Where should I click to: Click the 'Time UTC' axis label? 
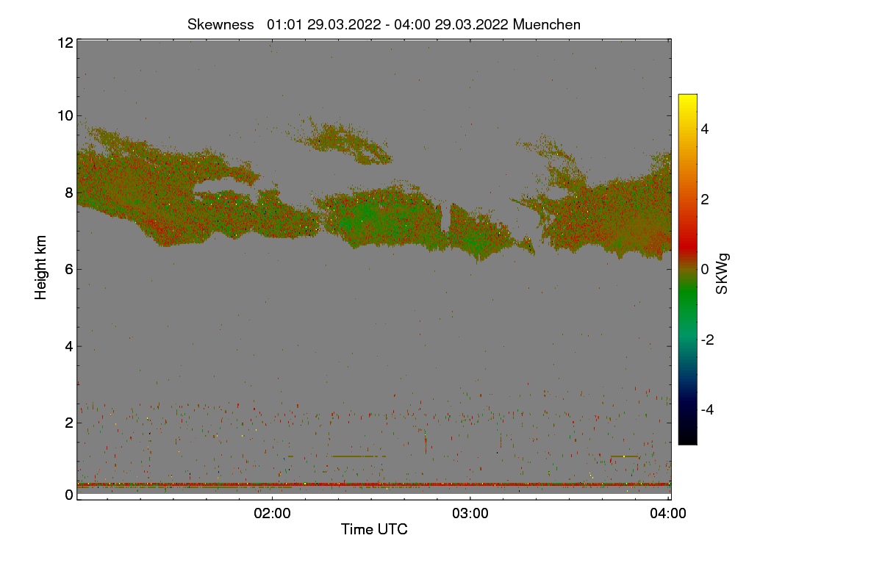coord(374,528)
